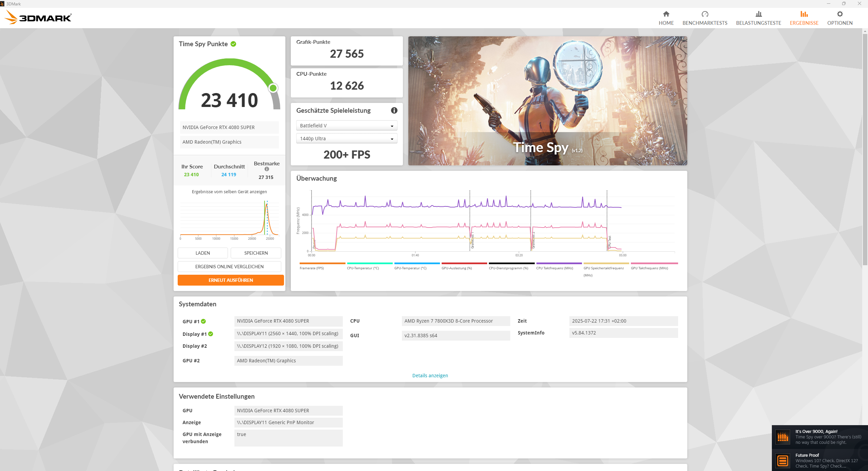Click the GPU Speichertaktfrequenz yellow color legend
This screenshot has height=471, width=868.
(606, 263)
